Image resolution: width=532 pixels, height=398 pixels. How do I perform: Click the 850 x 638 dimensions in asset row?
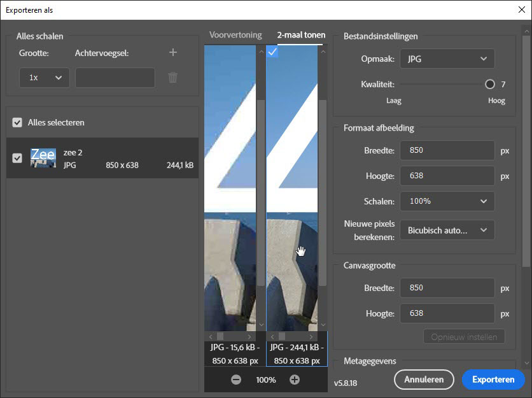tap(122, 166)
